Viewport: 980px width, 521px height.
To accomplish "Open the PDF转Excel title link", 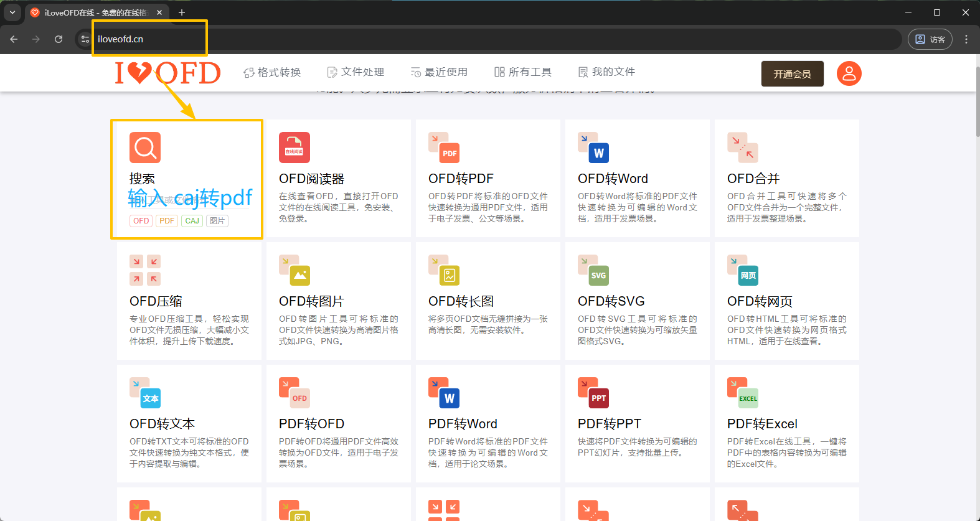I will tap(762, 424).
